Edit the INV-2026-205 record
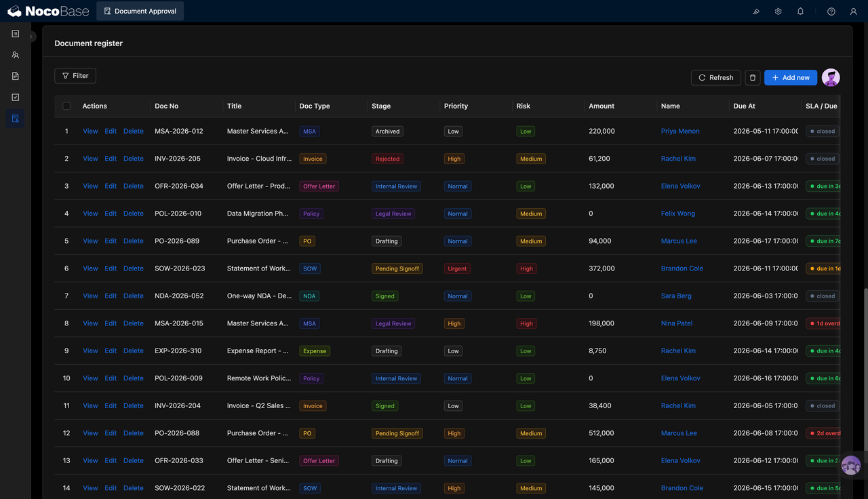This screenshot has height=499, width=868. [111, 159]
